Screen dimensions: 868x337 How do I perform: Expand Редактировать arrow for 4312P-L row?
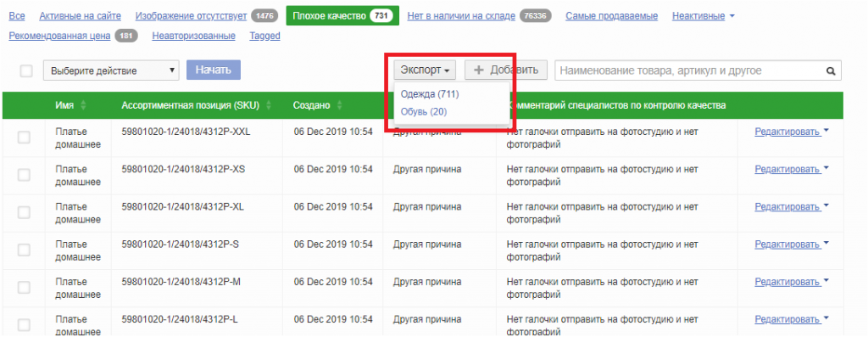point(826,318)
